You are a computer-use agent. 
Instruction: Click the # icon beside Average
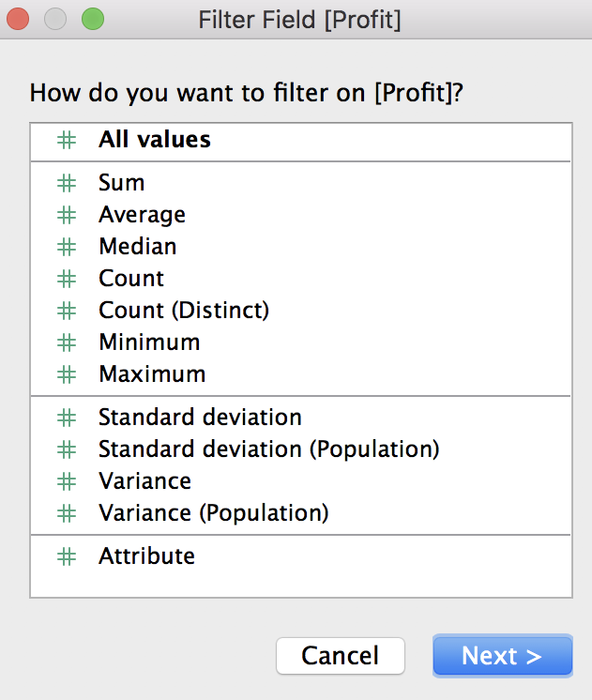67,215
